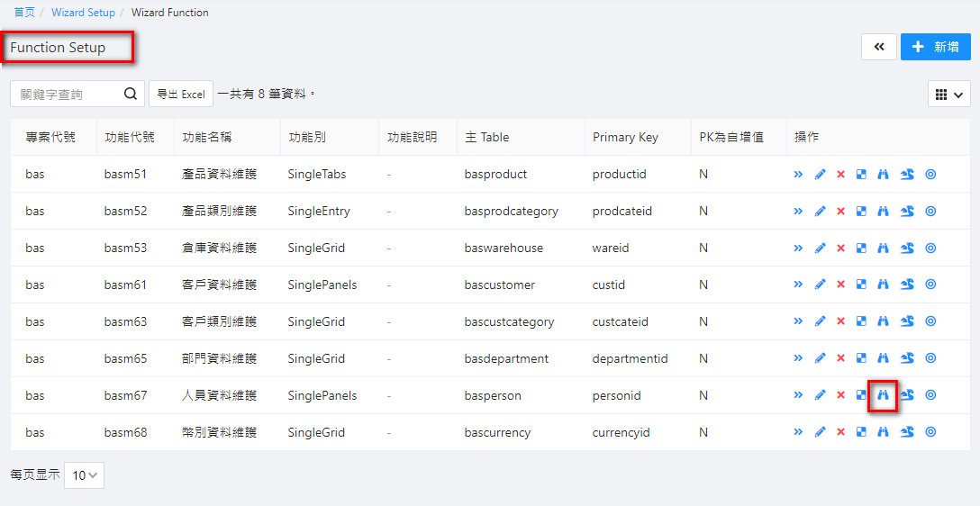Click the pencil edit icon for basm51
Image resolution: width=980 pixels, height=506 pixels.
coord(820,175)
